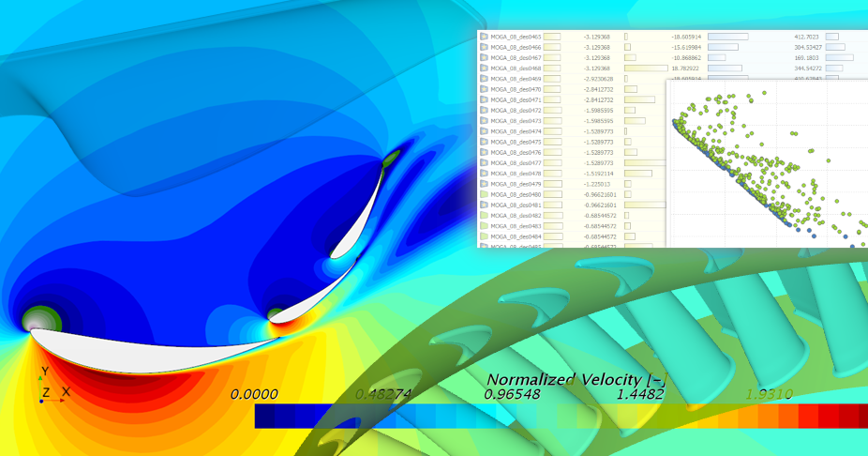Click the star icon of MOGA_08_des0472

click(x=484, y=111)
